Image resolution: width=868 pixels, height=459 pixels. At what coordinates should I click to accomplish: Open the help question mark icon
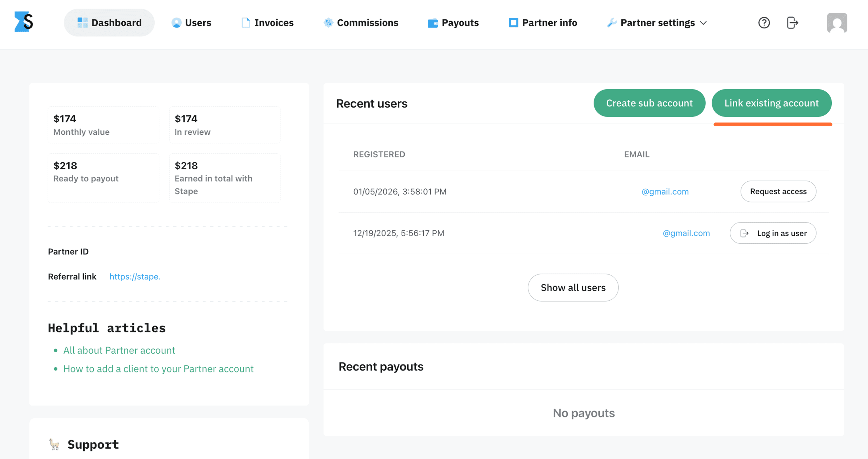coord(764,23)
